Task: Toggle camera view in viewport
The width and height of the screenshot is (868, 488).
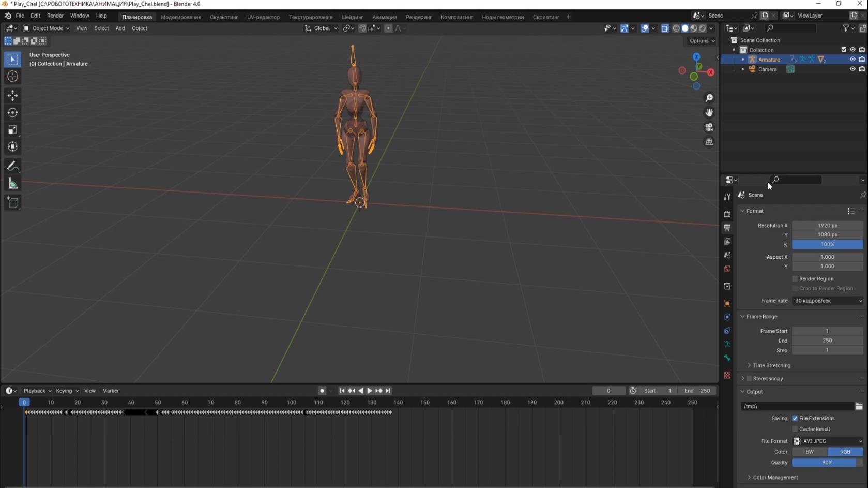Action: [709, 127]
